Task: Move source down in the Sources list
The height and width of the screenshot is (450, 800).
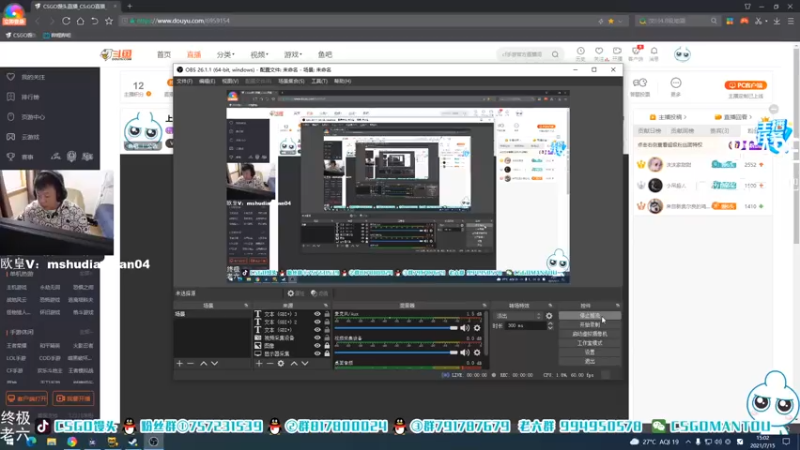Action: click(305, 364)
